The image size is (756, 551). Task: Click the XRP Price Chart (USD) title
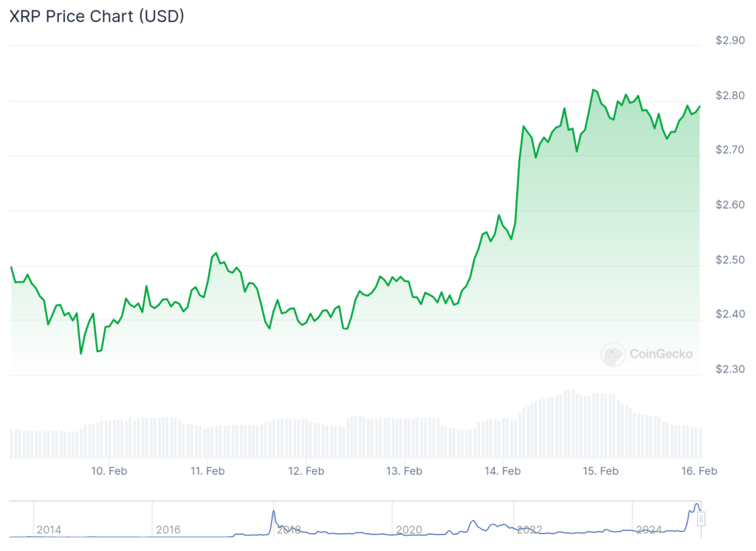tap(97, 17)
